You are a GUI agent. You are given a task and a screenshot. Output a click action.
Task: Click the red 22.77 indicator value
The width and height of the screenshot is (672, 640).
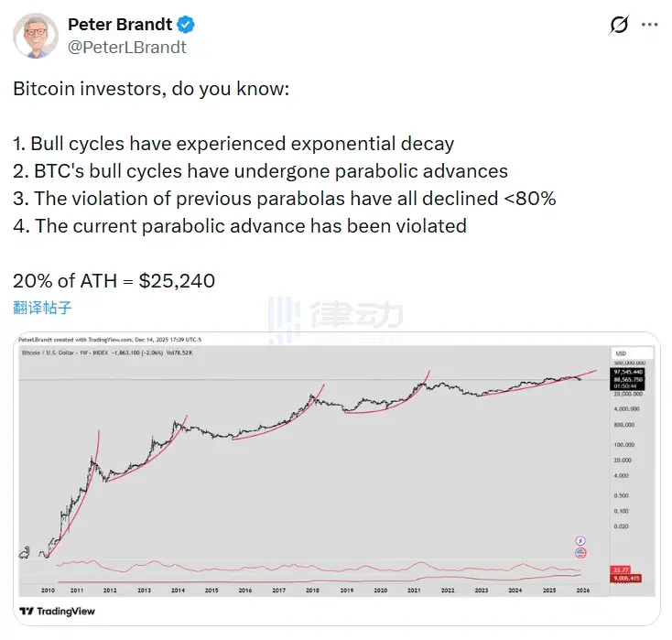pos(623,569)
